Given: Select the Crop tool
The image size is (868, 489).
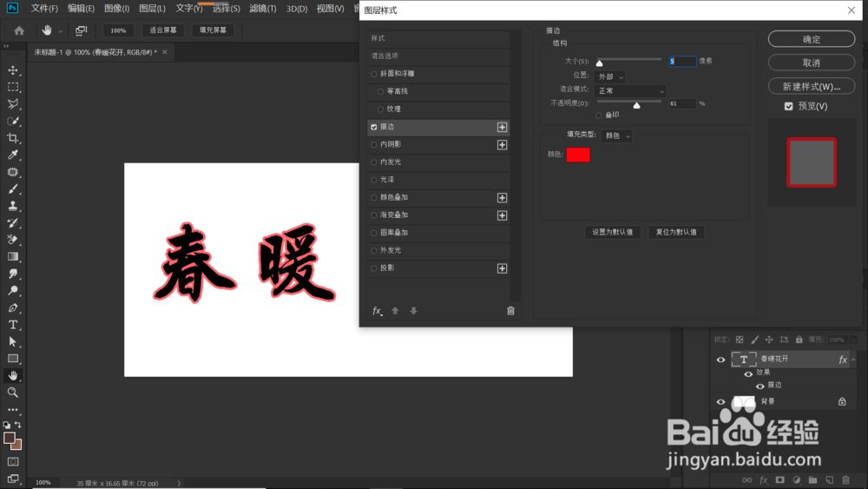Looking at the screenshot, I should click(13, 138).
